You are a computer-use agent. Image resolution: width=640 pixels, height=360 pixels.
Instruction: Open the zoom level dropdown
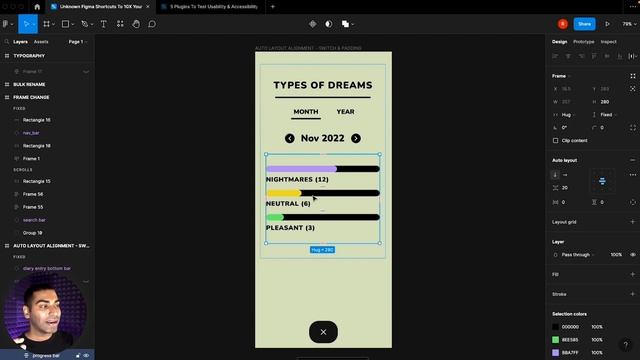coord(629,24)
